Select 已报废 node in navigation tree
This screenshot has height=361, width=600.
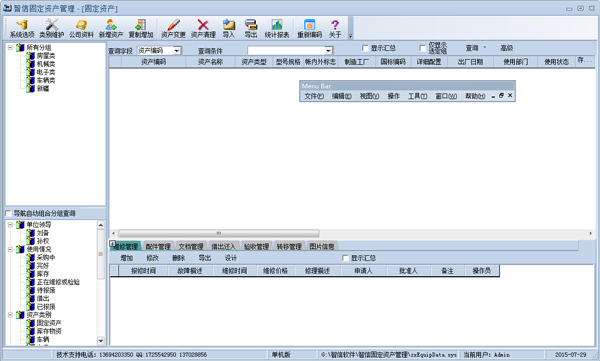click(46, 307)
